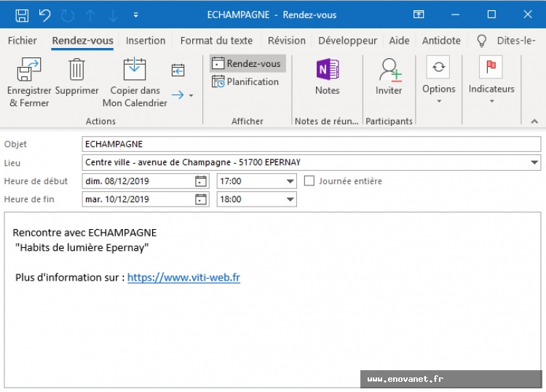
Task: Show the Rendez-vous view
Action: [248, 63]
